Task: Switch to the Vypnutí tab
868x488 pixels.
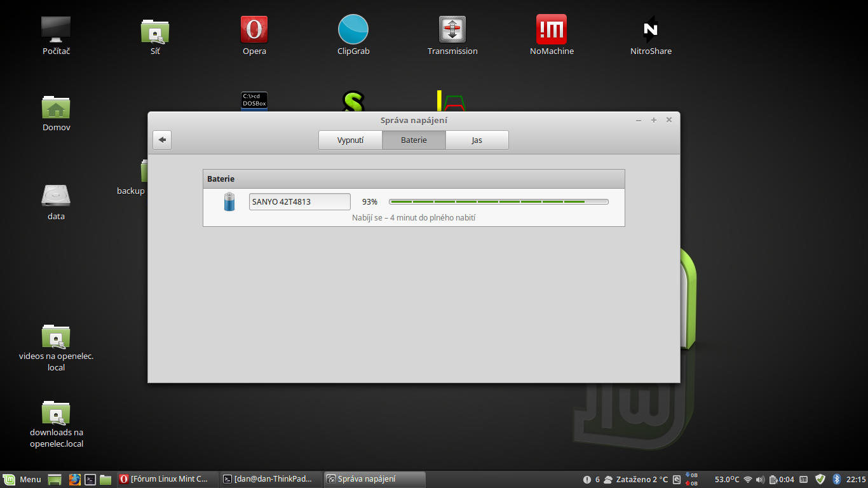Action: coord(350,140)
